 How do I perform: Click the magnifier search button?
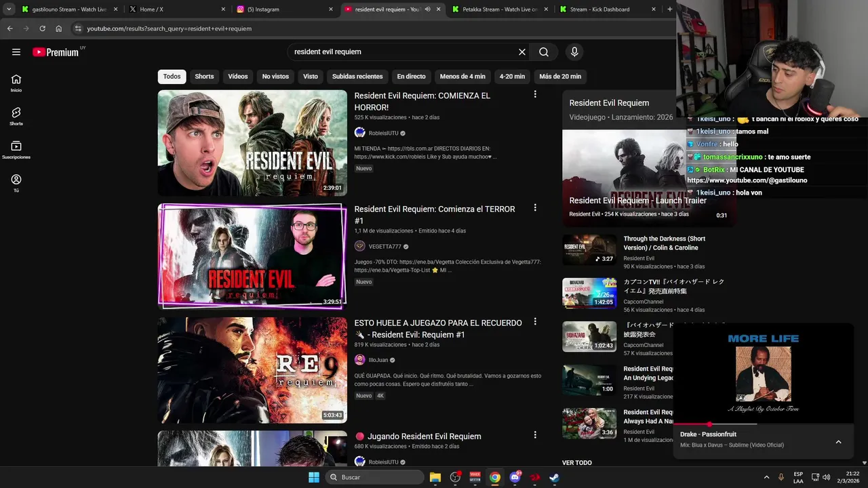point(544,52)
